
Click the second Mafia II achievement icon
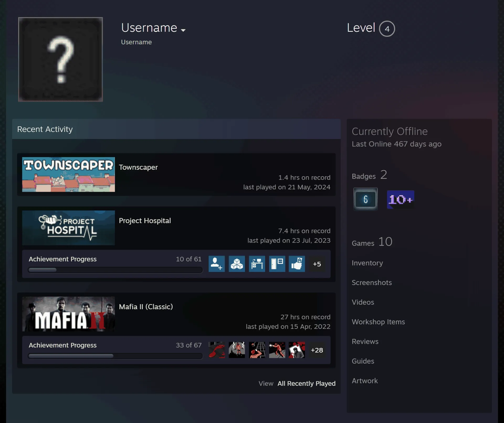(237, 350)
